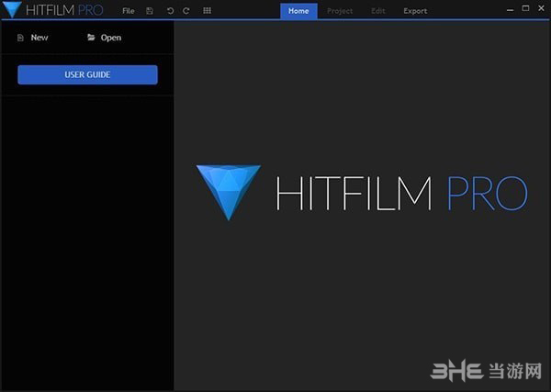Switch to the Project tab
The height and width of the screenshot is (392, 551).
tap(340, 11)
